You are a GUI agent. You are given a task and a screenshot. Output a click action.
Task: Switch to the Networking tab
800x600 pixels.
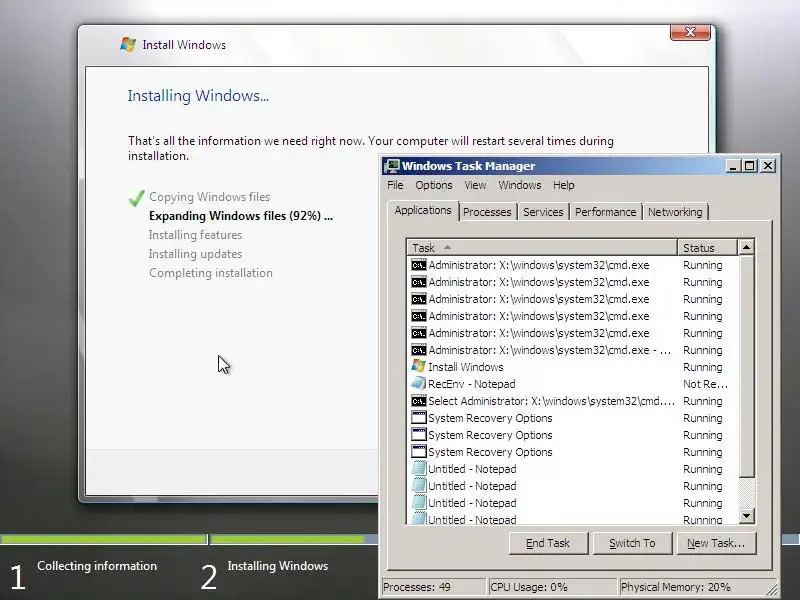[x=675, y=212]
